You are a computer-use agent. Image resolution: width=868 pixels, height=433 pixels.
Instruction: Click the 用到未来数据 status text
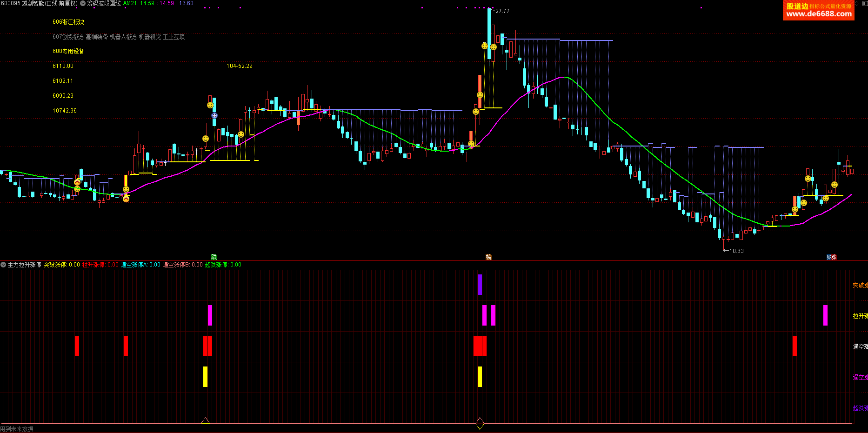pyautogui.click(x=17, y=429)
